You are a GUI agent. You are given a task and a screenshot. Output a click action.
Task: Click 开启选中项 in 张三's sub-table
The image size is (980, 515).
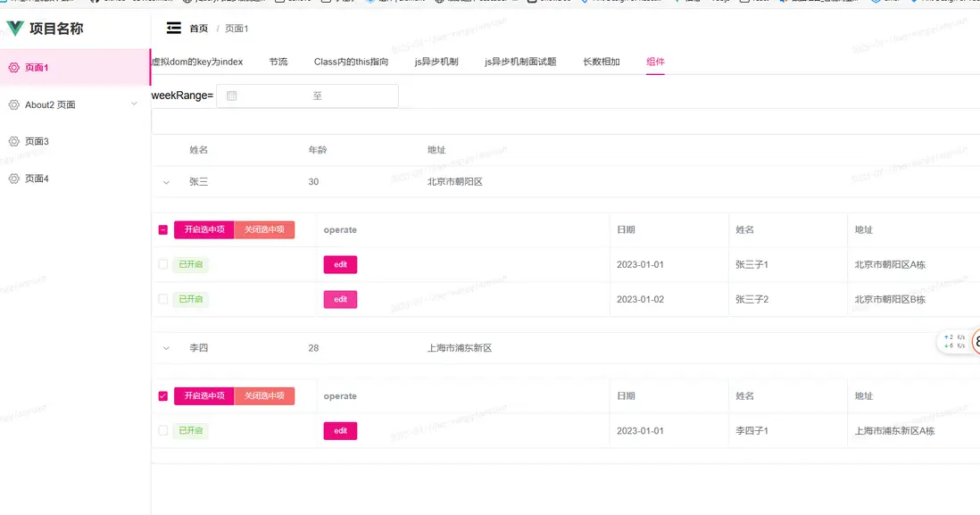[203, 230]
